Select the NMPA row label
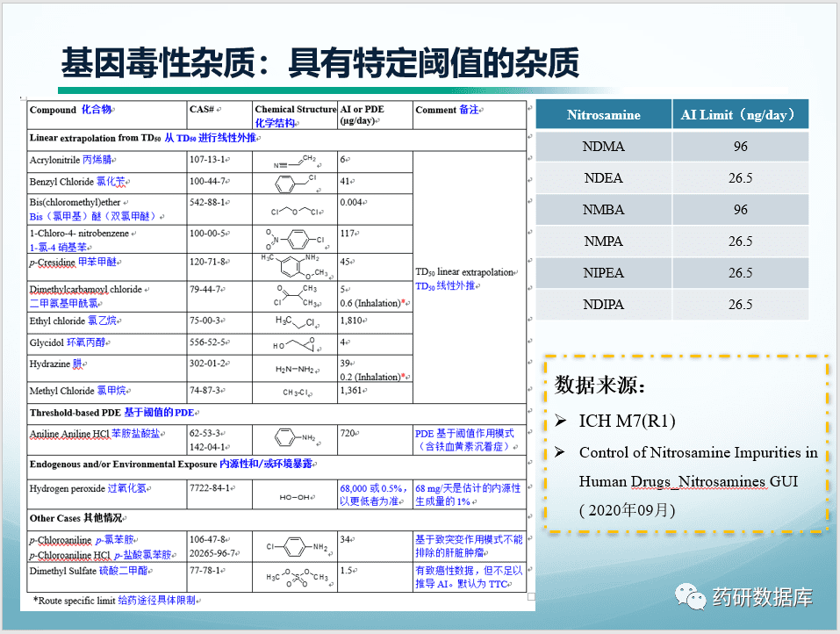 [x=604, y=241]
